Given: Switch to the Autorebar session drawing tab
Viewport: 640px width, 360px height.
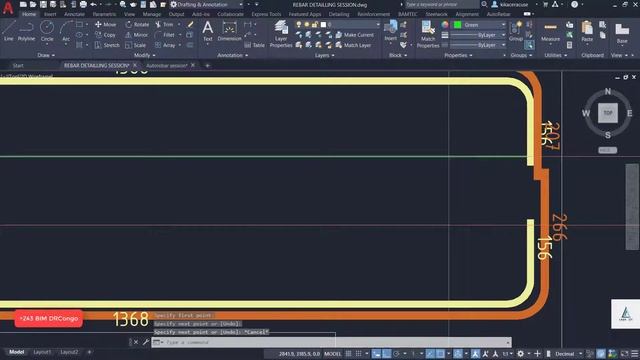Looking at the screenshot, I should [167, 65].
